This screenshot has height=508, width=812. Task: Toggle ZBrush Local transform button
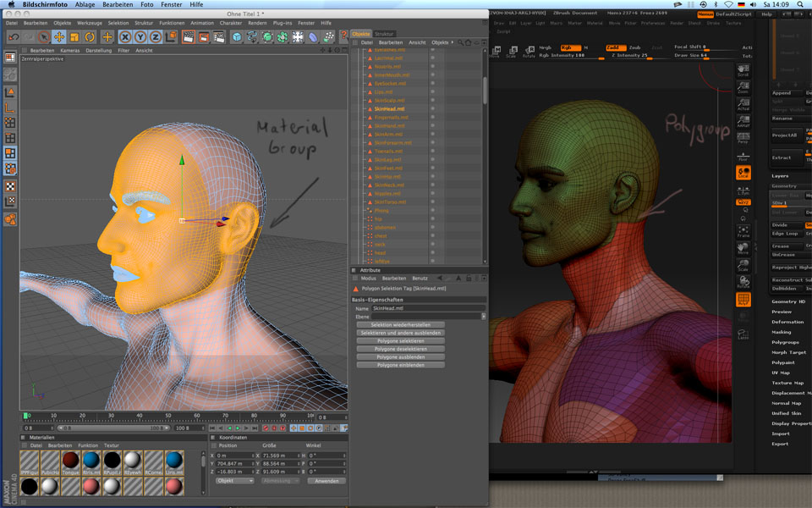pos(743,174)
